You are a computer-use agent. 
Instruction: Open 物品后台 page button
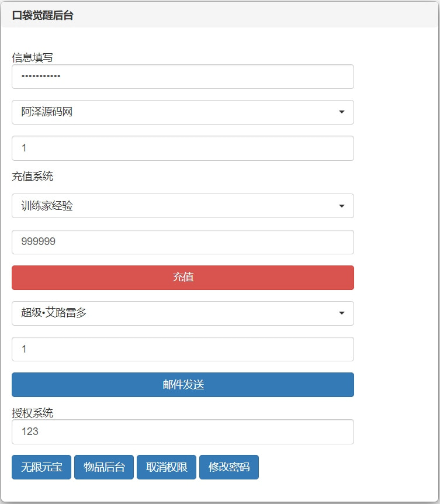click(104, 467)
